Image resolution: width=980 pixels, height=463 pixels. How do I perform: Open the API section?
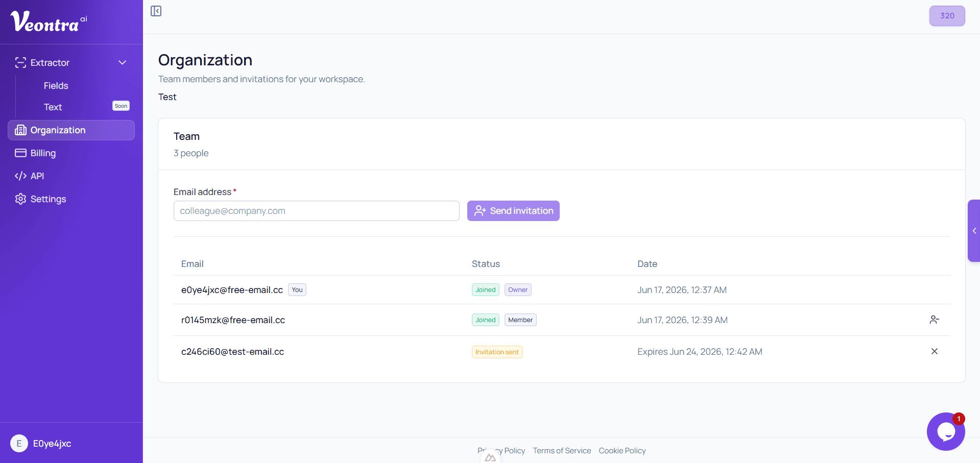coord(37,176)
